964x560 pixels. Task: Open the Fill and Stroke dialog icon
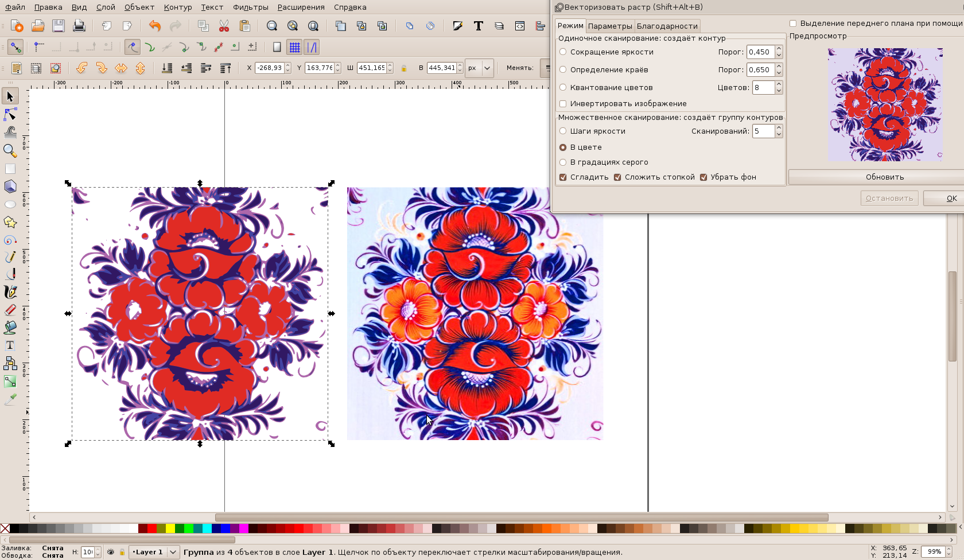(x=458, y=26)
